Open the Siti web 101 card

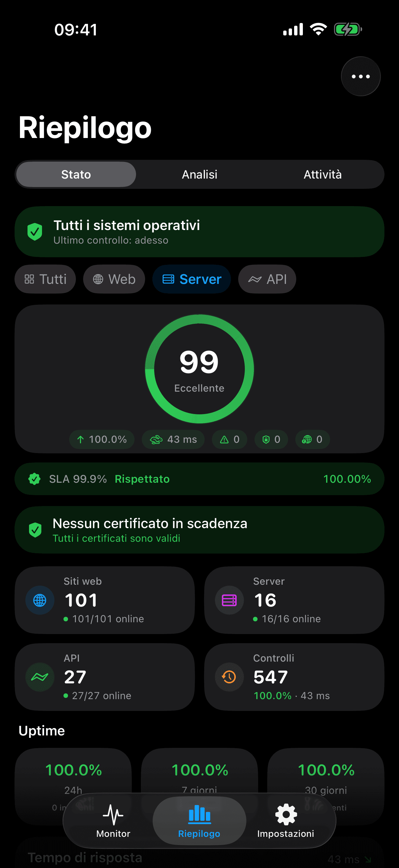(105, 600)
